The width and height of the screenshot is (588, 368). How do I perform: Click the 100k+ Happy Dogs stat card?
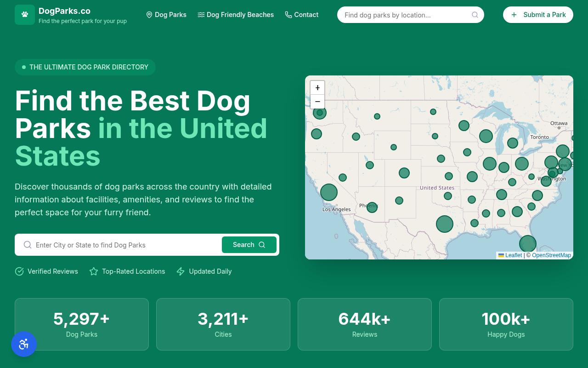(506, 324)
